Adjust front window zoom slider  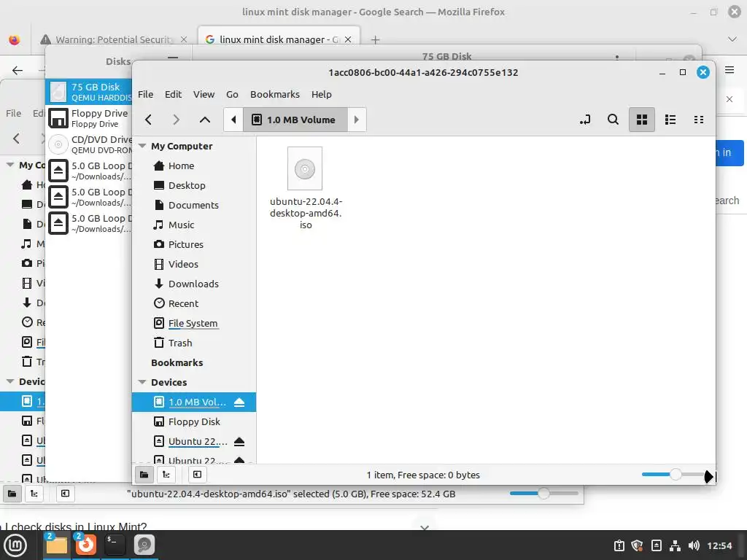pos(675,474)
